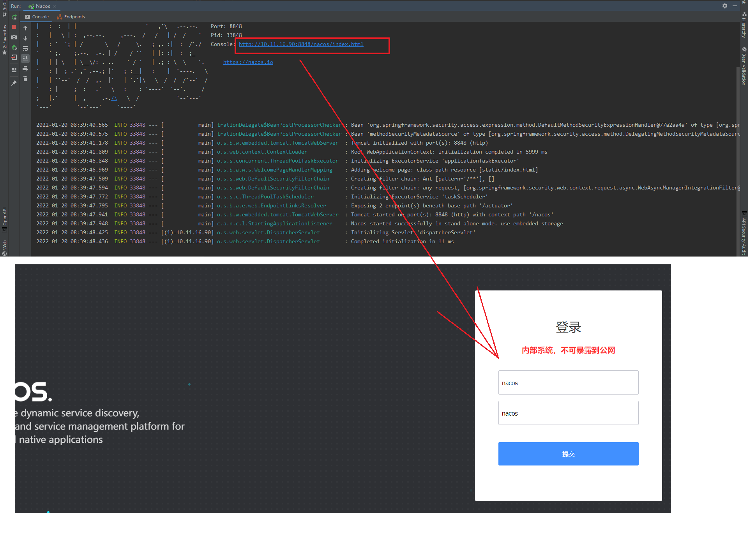This screenshot has width=756, height=538.
Task: Close the Nacos run tab
Action: 55,6
